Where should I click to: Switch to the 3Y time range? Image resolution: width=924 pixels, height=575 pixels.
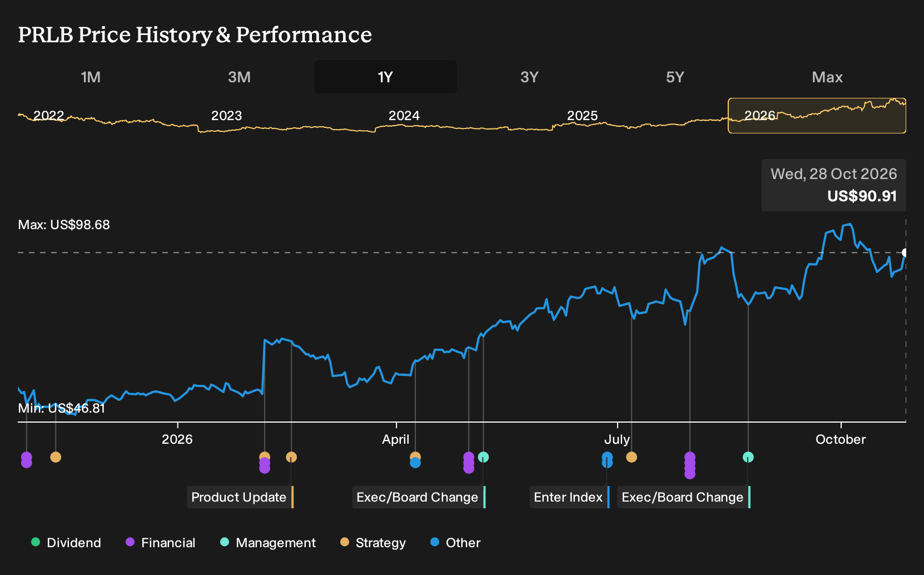[x=529, y=77]
